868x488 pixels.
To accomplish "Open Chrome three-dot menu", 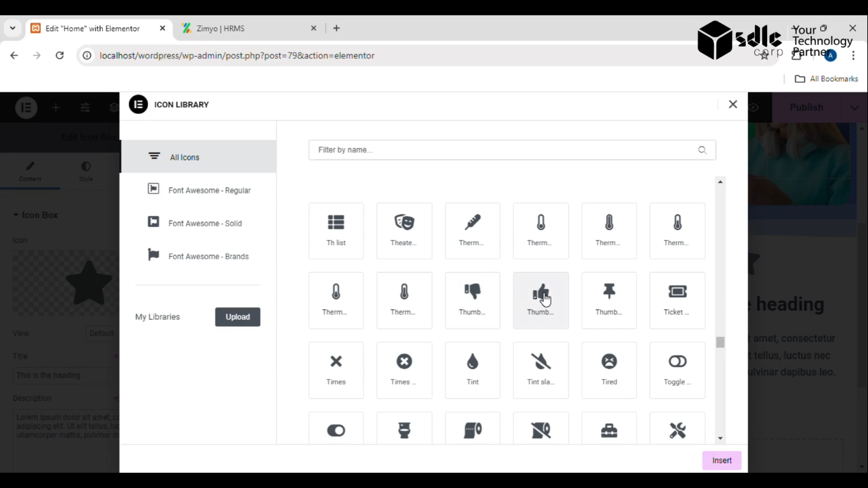I will (854, 55).
